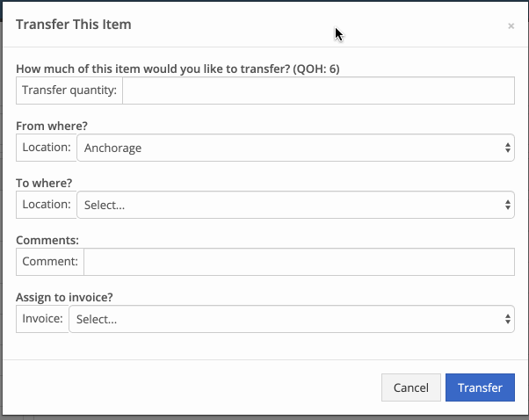Screen dimensions: 529x420
Task: Click the Transfer quantity label box
Action: point(69,91)
